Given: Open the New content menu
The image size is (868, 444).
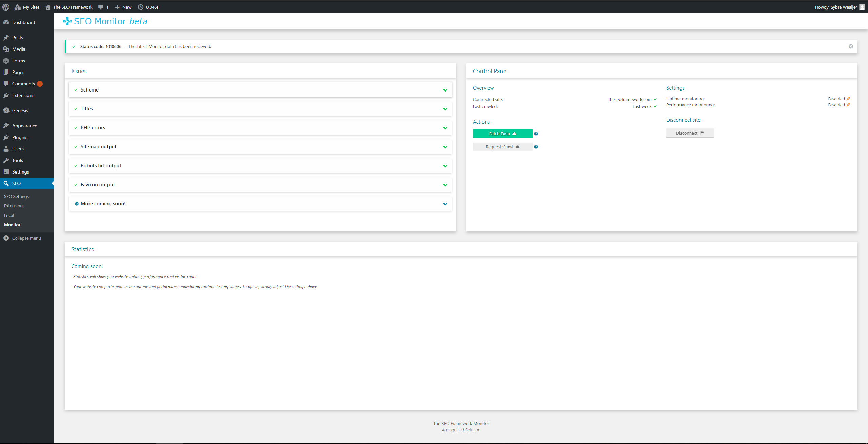Looking at the screenshot, I should 123,7.
